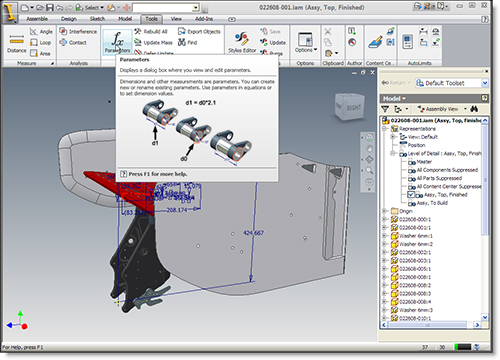The width and height of the screenshot is (500, 360).
Task: Click the zoom magnifier in navigation bar
Action: click(x=369, y=170)
